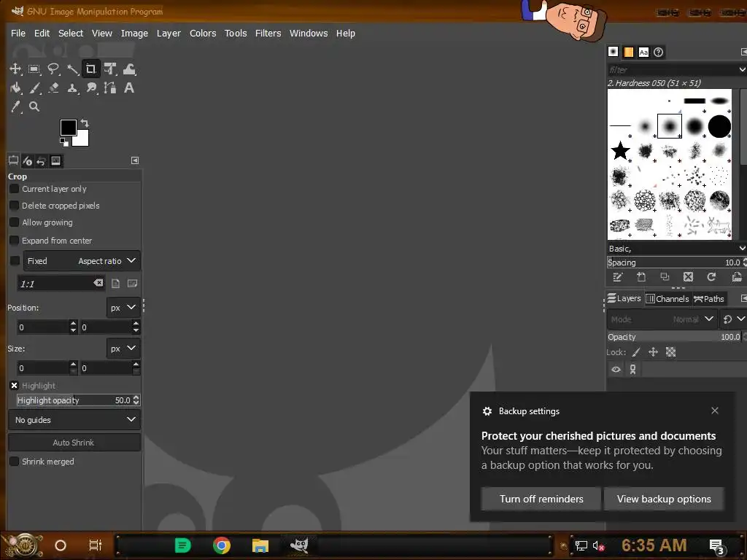Adjust the Highlight opacity slider

tap(74, 400)
